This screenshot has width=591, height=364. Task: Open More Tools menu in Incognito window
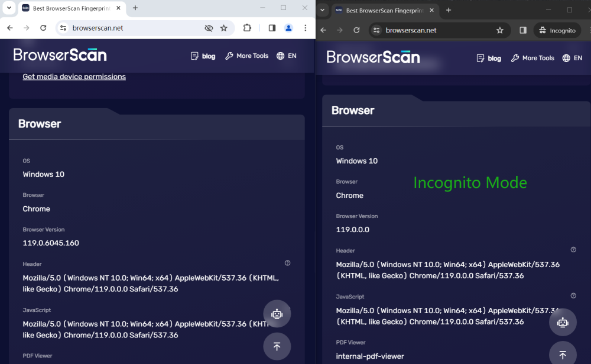point(532,58)
